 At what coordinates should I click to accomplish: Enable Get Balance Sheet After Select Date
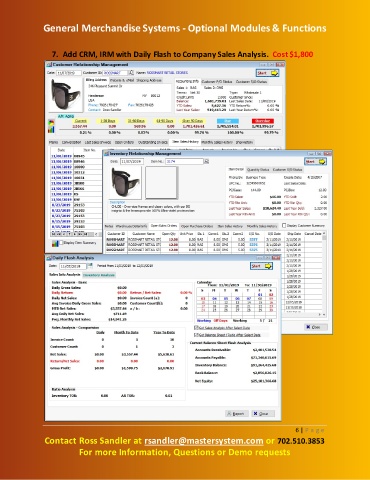pos(196,335)
